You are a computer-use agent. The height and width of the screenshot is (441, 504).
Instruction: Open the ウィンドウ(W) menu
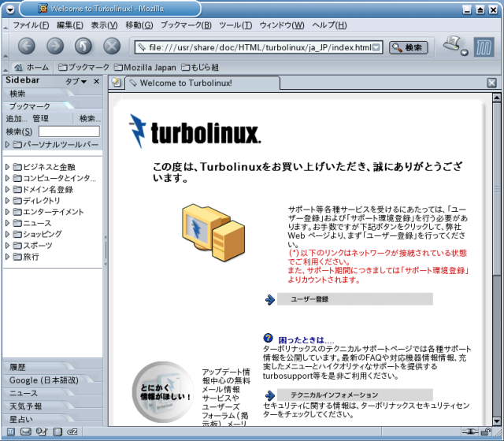[x=282, y=25]
